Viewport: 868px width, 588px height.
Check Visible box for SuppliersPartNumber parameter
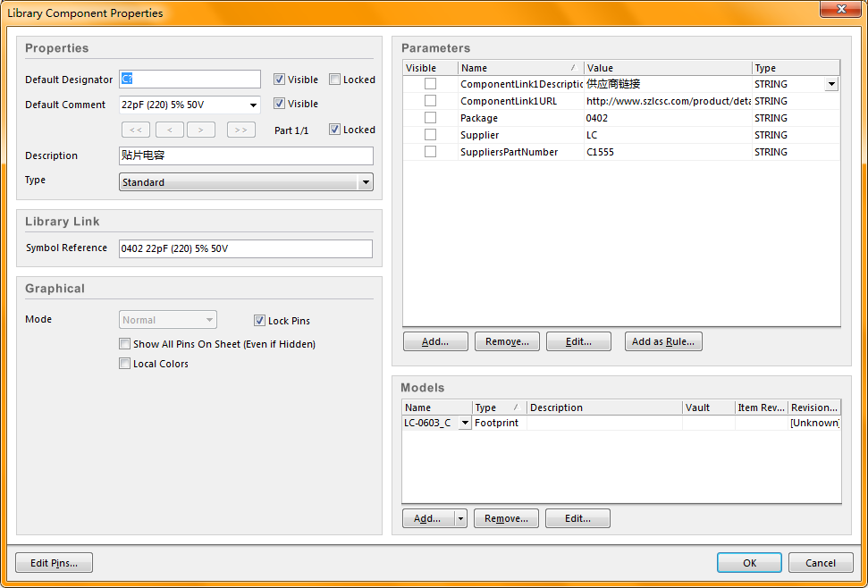tap(430, 152)
